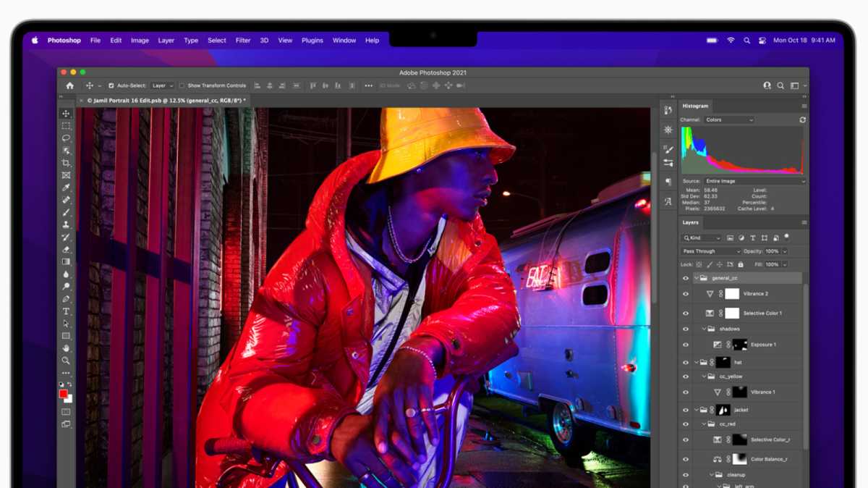Open the Source Entire Image dropdown

pos(754,181)
